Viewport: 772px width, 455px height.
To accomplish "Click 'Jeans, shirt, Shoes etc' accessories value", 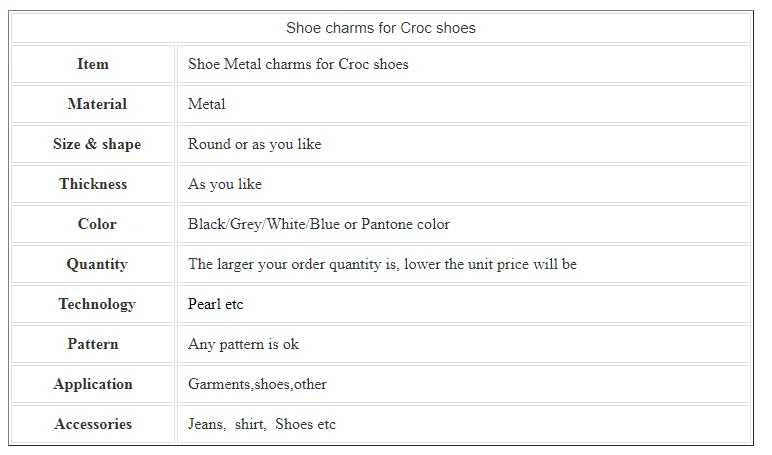I will [262, 424].
